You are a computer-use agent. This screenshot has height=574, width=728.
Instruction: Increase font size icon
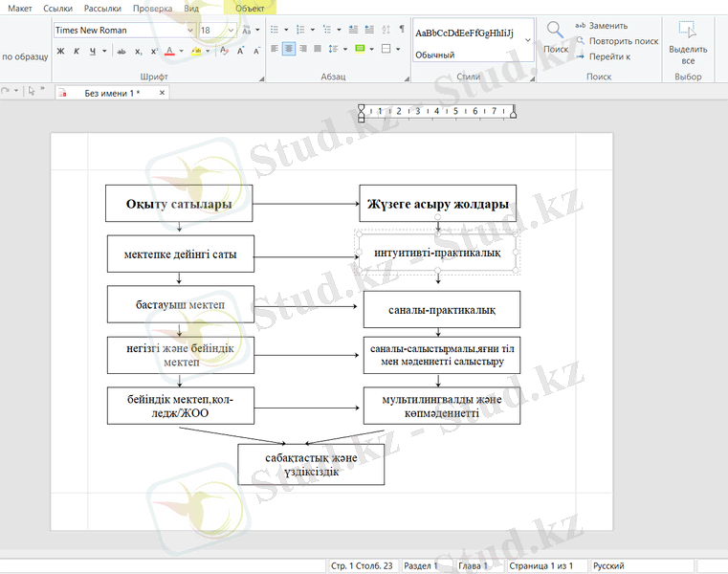(x=240, y=51)
